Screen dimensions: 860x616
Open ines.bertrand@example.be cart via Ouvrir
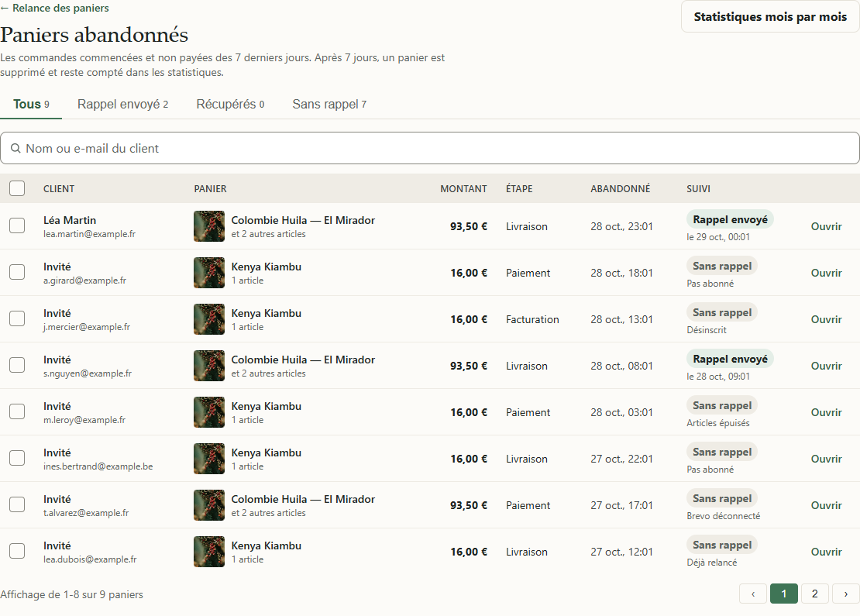pos(826,459)
